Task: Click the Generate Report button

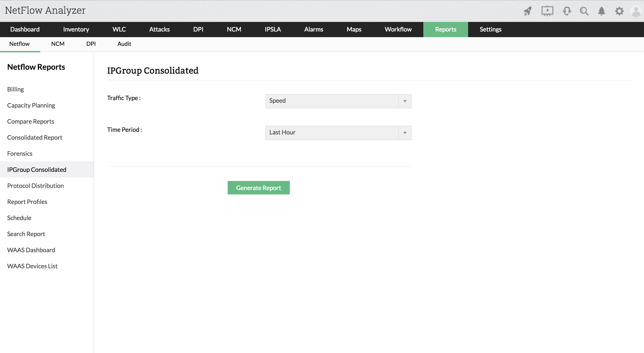Action: [x=259, y=188]
